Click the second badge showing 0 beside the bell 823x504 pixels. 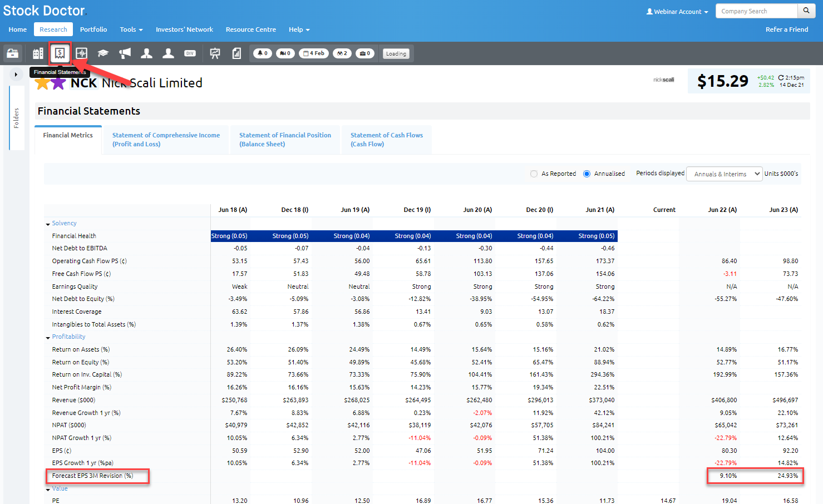pos(285,53)
